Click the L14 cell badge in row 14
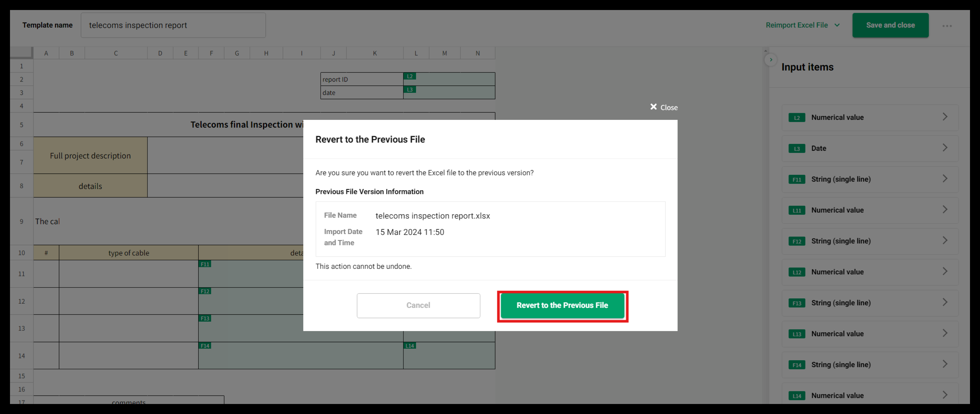980x414 pixels. click(410, 346)
